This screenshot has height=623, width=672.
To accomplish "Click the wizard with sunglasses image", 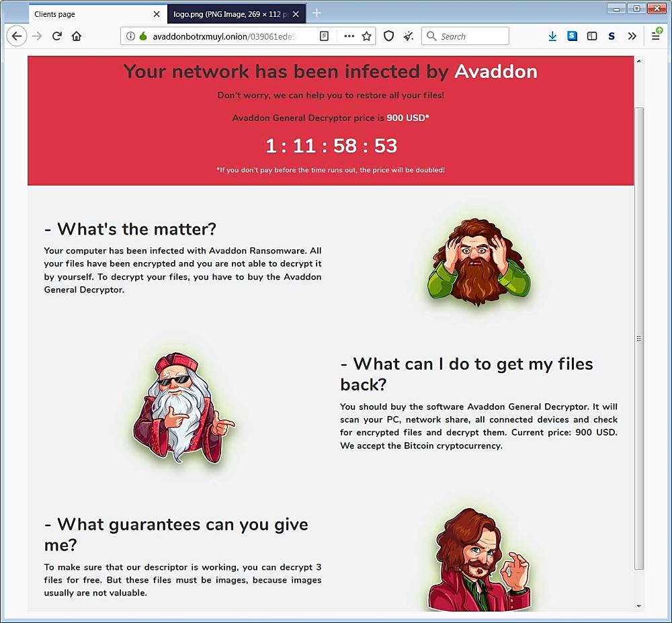I will [183, 408].
